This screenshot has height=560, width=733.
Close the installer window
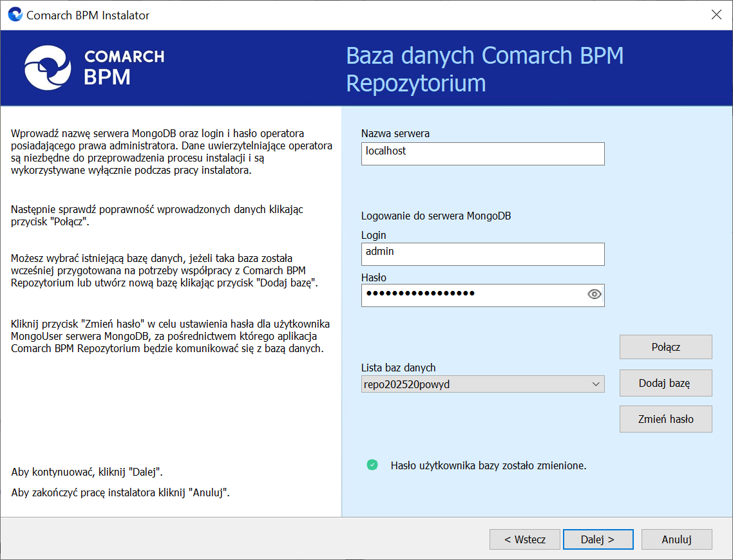point(716,15)
